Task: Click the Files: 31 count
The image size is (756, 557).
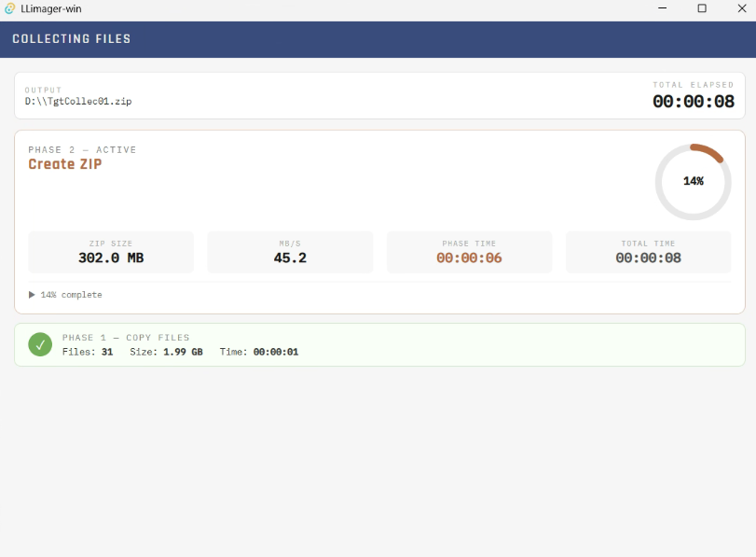Action: click(x=88, y=352)
